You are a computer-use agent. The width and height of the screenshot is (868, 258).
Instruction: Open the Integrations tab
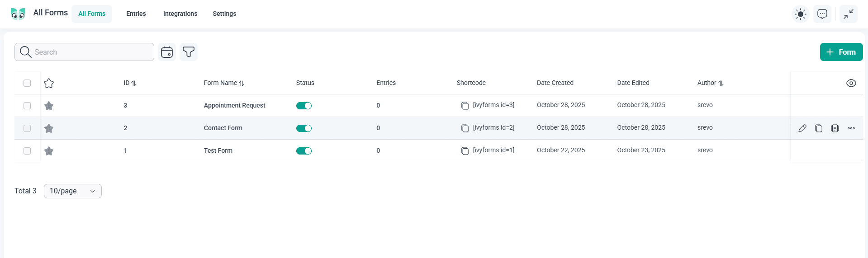click(180, 14)
